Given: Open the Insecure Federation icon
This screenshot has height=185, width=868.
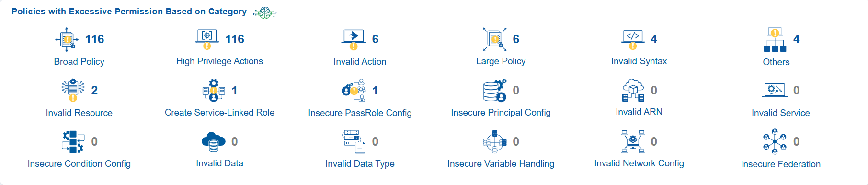Looking at the screenshot, I should click(775, 141).
